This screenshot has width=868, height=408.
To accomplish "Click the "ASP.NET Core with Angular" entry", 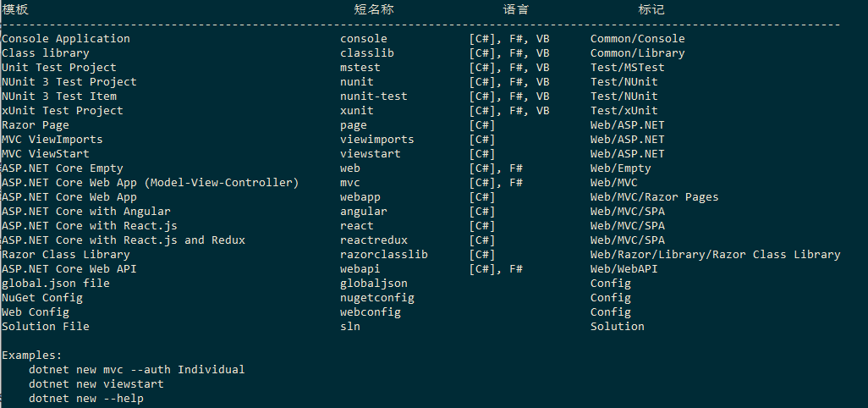I will tap(86, 211).
